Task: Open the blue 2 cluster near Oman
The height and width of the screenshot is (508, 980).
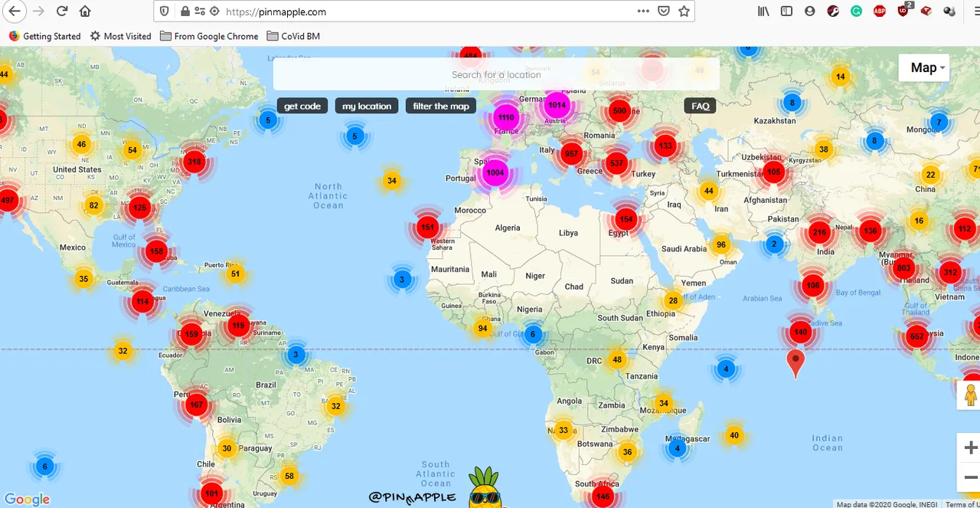Action: pyautogui.click(x=774, y=244)
